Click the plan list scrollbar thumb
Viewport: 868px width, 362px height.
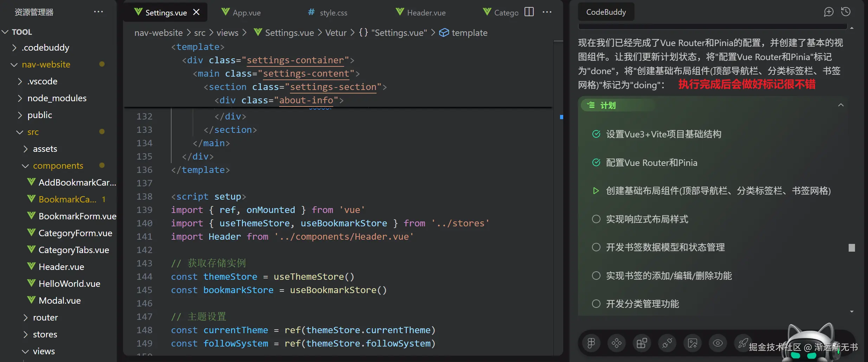coord(852,248)
